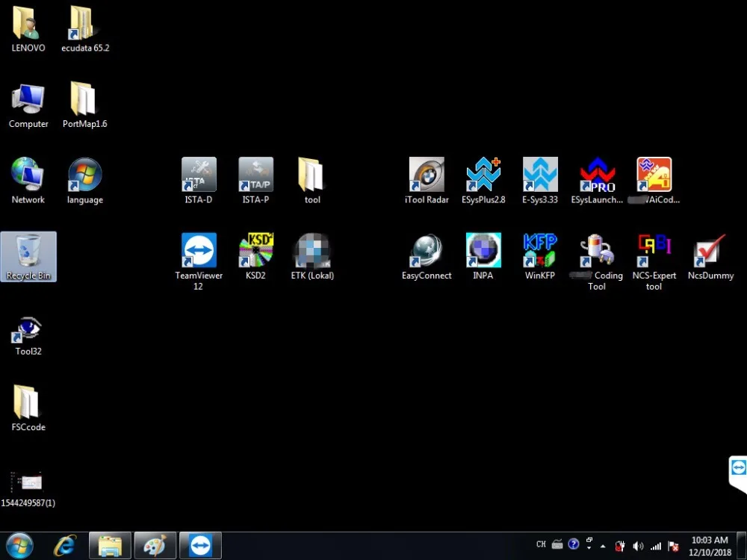Click the keyboard tray icon
The image size is (747, 560).
point(557,544)
